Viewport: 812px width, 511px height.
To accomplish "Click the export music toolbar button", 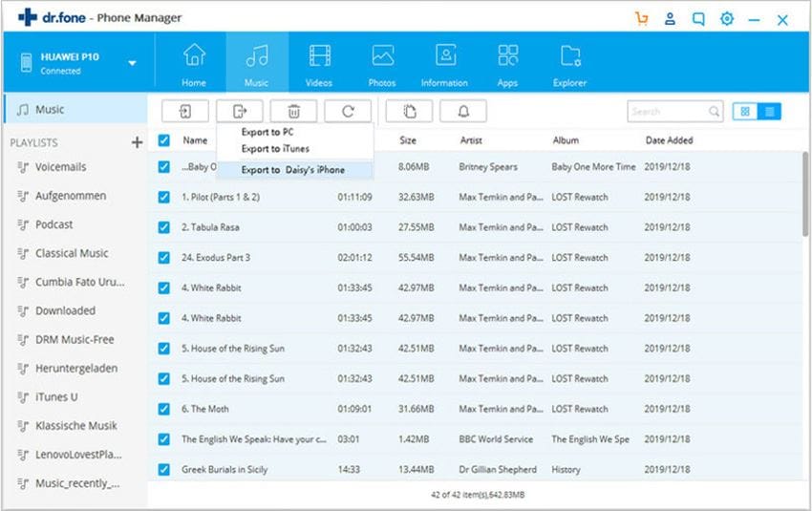I will (240, 112).
